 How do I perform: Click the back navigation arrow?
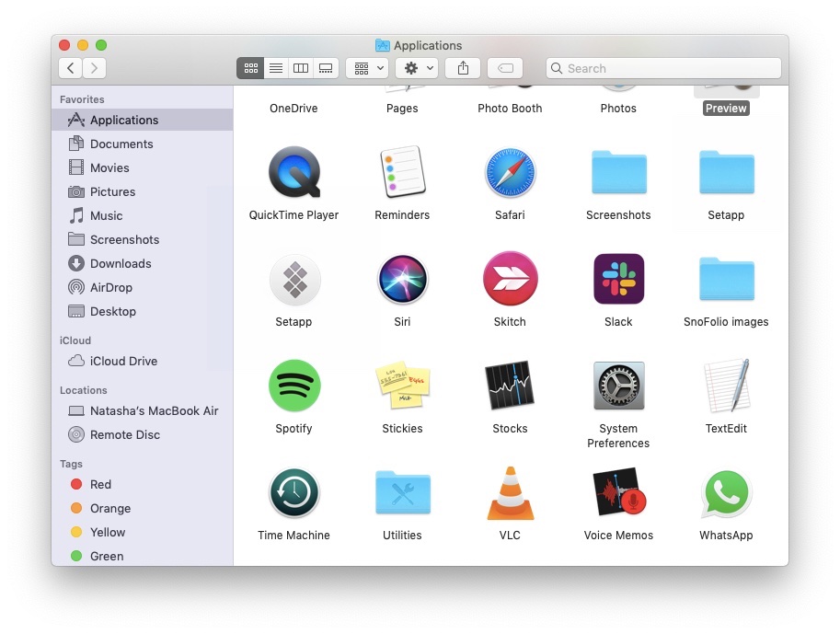click(x=70, y=67)
